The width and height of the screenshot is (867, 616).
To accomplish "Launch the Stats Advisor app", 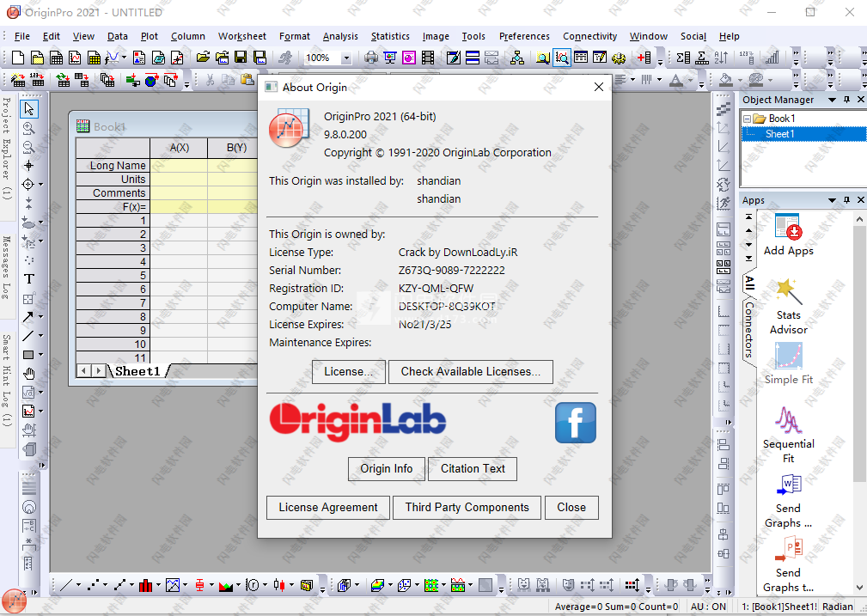I will point(788,308).
